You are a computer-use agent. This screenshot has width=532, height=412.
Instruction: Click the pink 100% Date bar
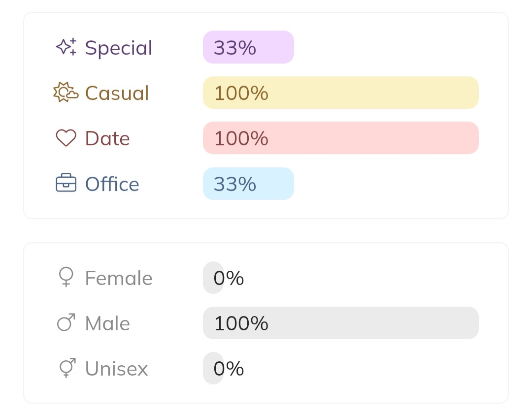tap(340, 138)
